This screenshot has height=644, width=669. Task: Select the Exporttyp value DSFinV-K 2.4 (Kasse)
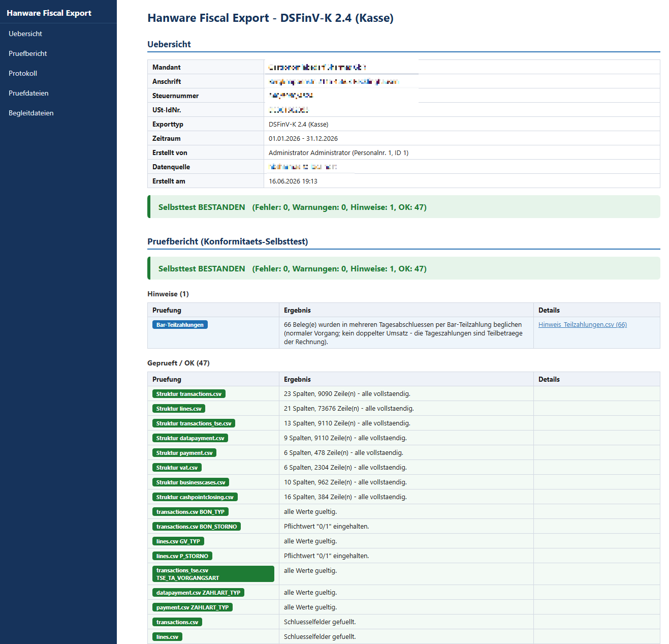point(299,125)
